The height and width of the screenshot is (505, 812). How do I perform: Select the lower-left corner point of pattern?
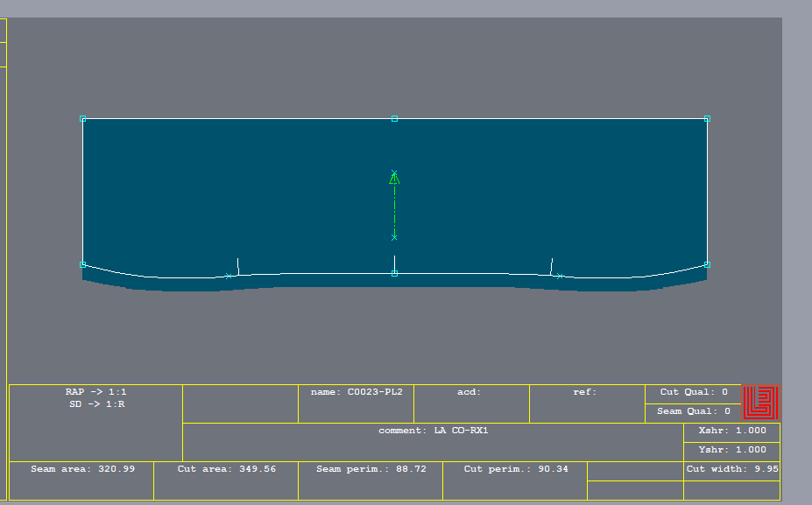click(83, 264)
